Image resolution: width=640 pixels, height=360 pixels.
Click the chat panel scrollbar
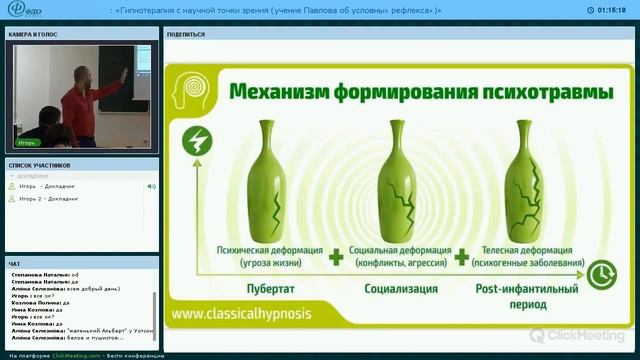pyautogui.click(x=154, y=316)
